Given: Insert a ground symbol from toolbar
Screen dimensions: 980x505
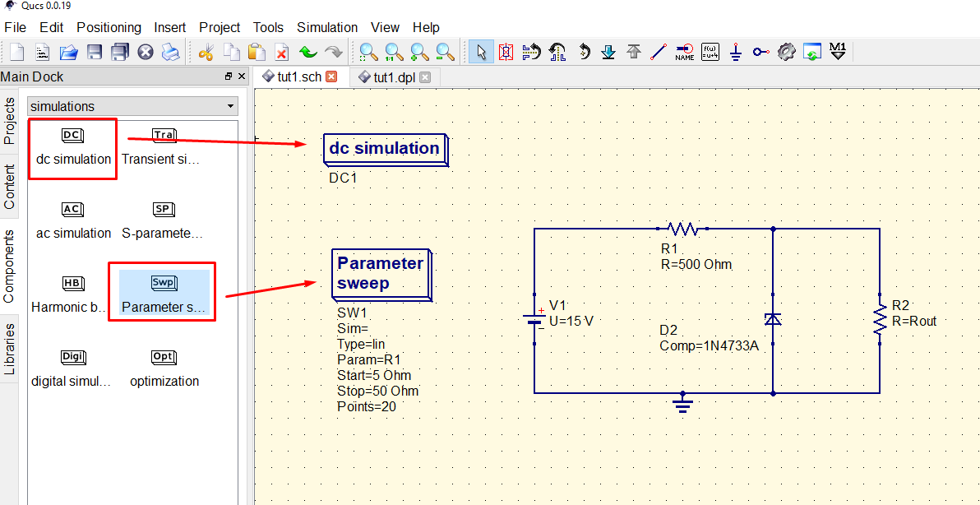Looking at the screenshot, I should (x=736, y=52).
